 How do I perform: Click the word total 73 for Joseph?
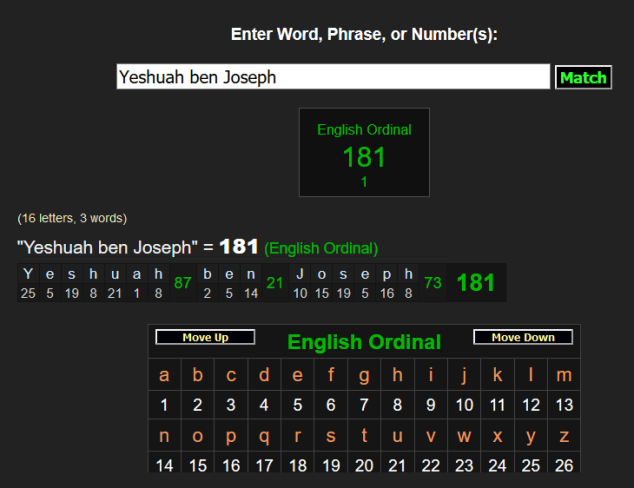tap(433, 283)
